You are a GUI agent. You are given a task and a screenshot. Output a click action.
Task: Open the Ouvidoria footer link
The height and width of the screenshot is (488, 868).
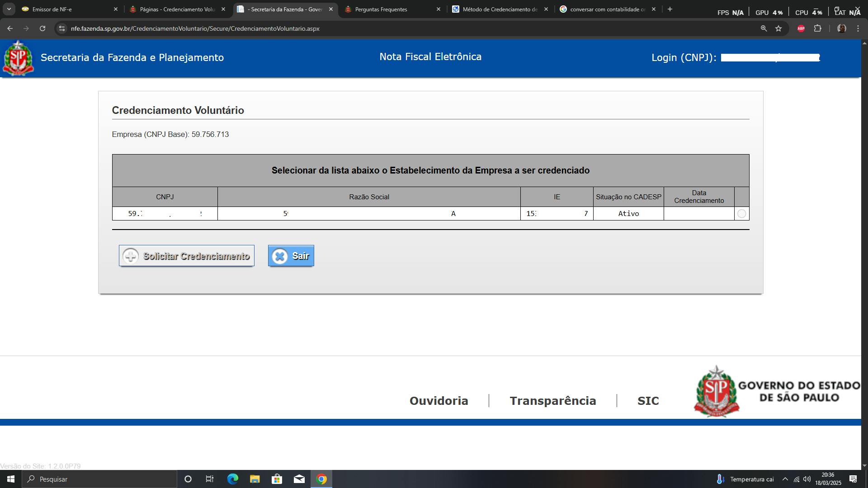click(x=439, y=401)
